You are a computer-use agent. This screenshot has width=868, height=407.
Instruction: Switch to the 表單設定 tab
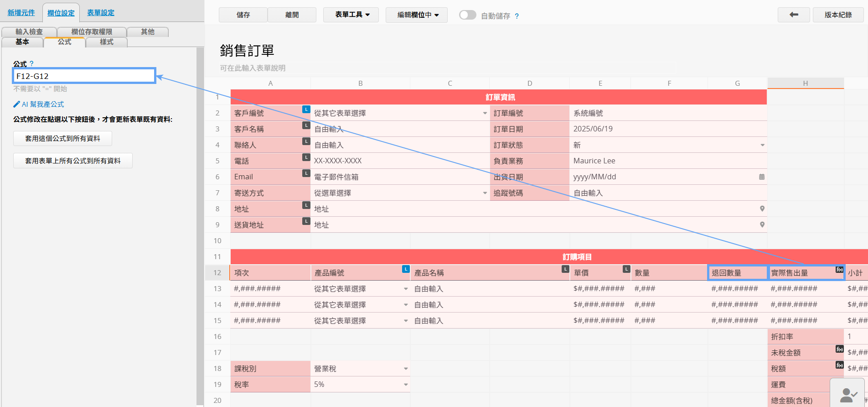[x=100, y=13]
